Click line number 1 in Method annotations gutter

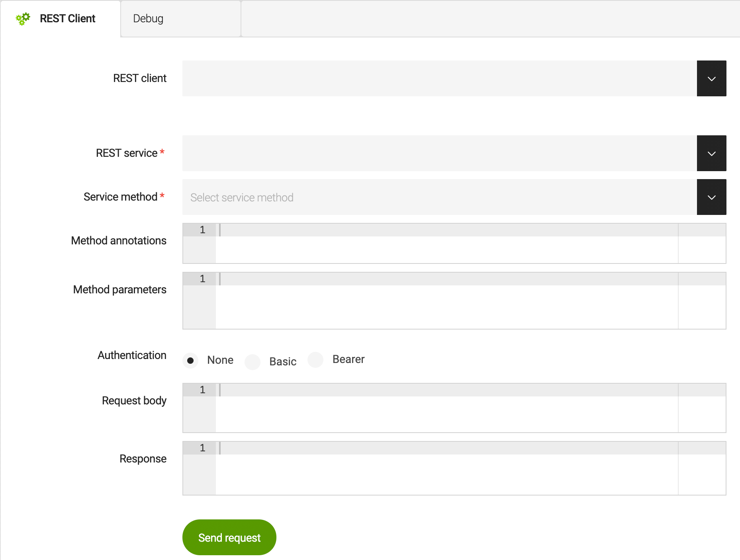(202, 230)
